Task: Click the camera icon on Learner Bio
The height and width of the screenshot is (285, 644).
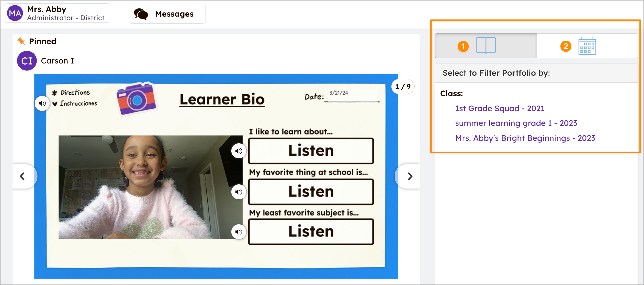Action: click(136, 99)
